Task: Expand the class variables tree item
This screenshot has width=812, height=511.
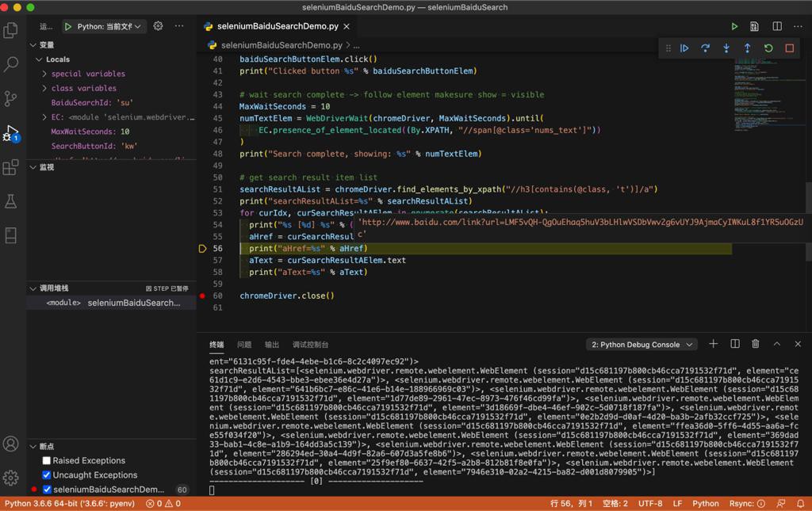Action: coord(45,88)
